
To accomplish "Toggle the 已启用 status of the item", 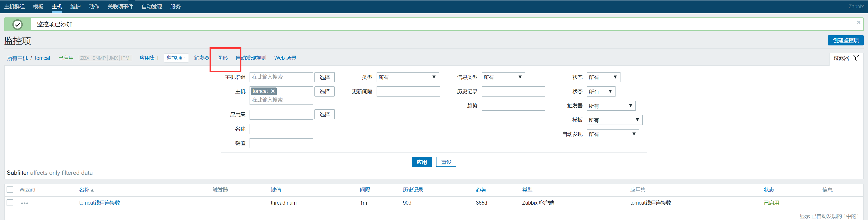I will coord(771,203).
